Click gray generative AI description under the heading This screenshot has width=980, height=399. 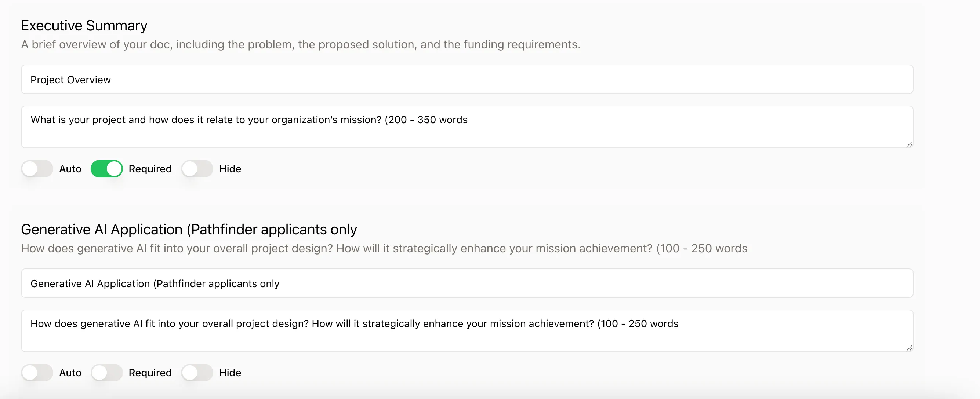[384, 248]
